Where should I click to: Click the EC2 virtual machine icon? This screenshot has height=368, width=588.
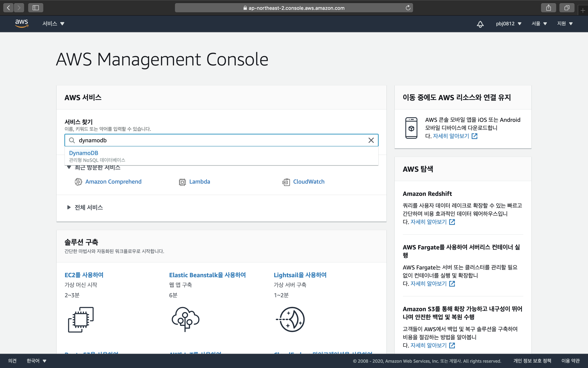coord(81,320)
